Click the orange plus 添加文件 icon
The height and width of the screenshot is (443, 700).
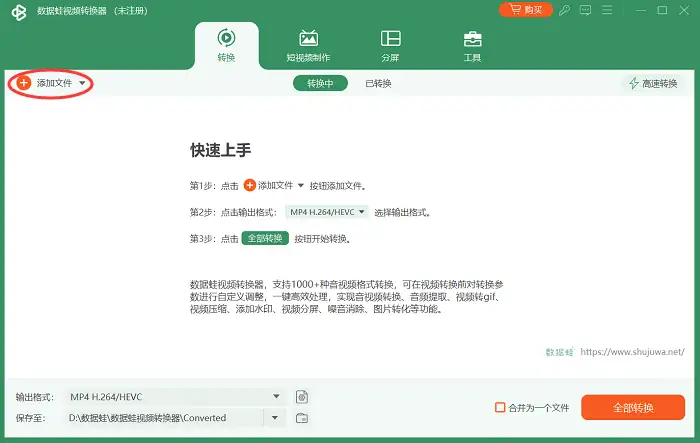24,83
